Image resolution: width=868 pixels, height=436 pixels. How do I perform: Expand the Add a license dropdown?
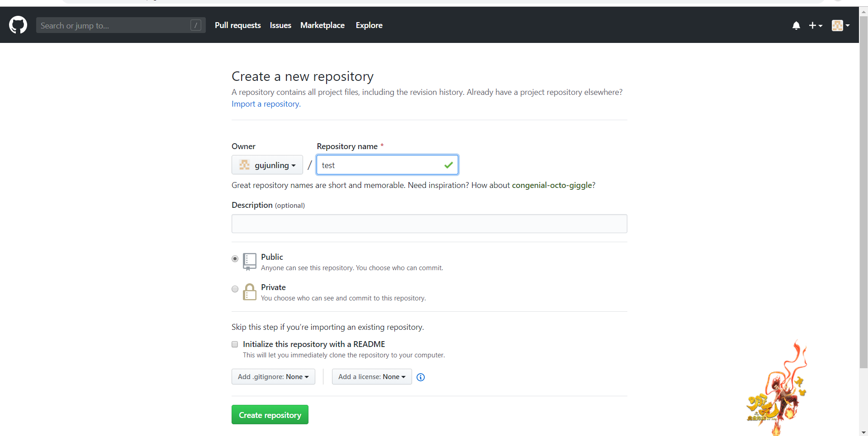click(x=372, y=377)
